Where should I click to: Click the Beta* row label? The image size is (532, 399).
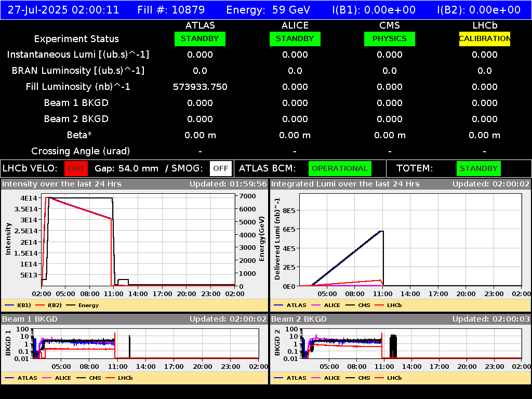pos(79,135)
